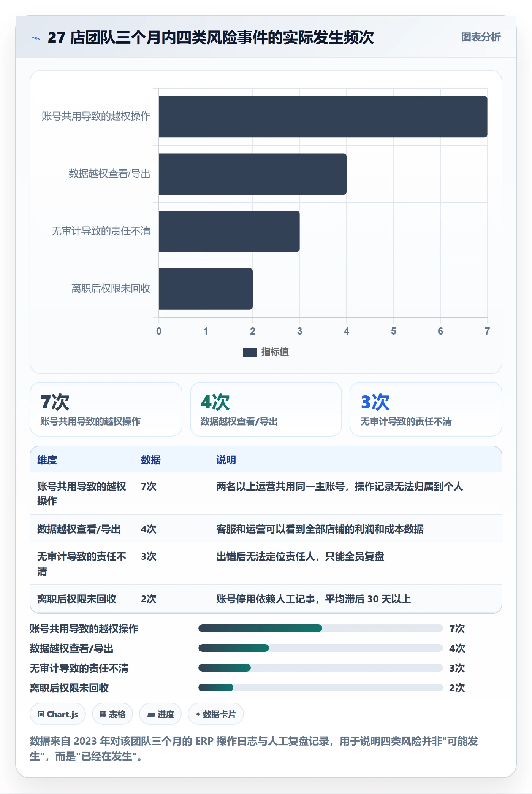Click the progress bar for 离职后权限未回收
The height and width of the screenshot is (794, 532).
pos(321,688)
